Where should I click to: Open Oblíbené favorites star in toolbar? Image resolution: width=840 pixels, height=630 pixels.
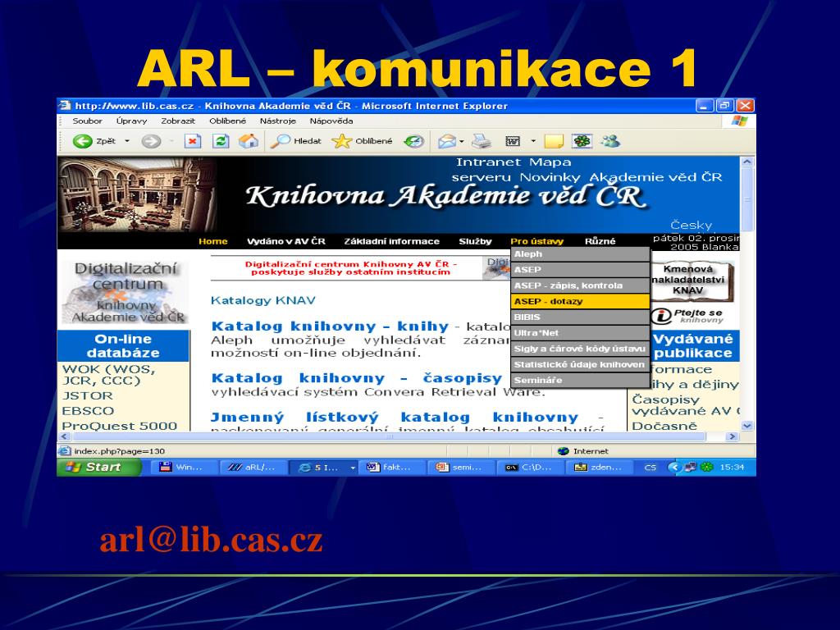362,141
